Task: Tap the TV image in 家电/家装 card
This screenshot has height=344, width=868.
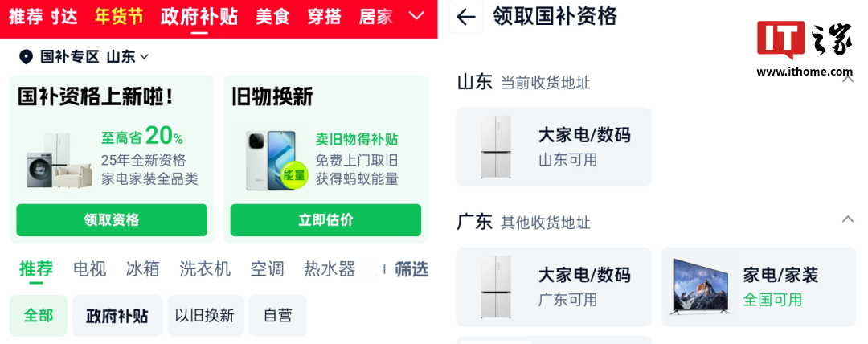Action: pos(698,287)
